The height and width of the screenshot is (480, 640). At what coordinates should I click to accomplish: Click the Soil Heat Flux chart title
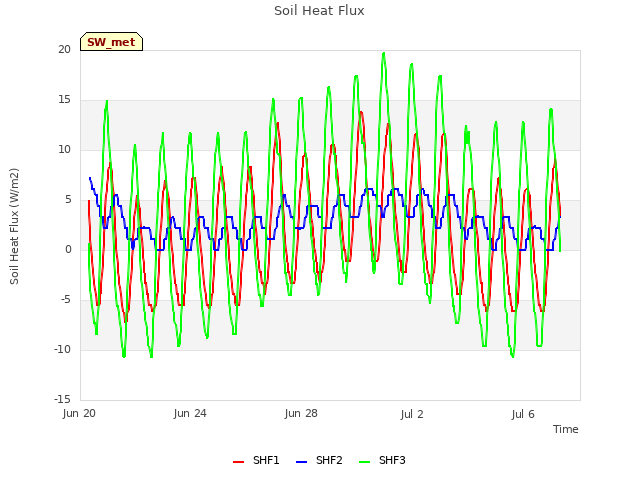point(319,10)
